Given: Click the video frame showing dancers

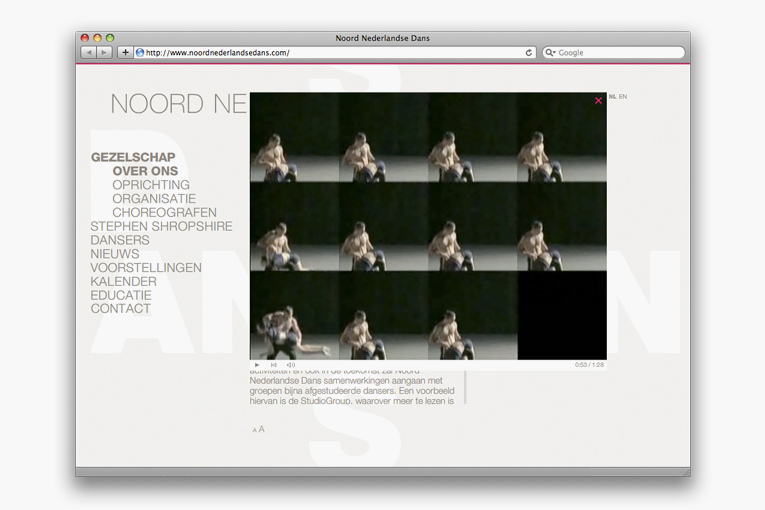Looking at the screenshot, I should (428, 226).
